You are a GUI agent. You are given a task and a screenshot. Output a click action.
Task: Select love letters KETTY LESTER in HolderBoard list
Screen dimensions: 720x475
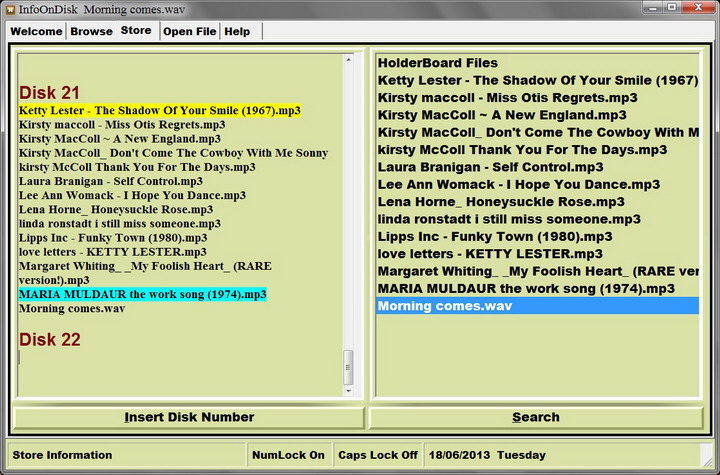[537, 254]
